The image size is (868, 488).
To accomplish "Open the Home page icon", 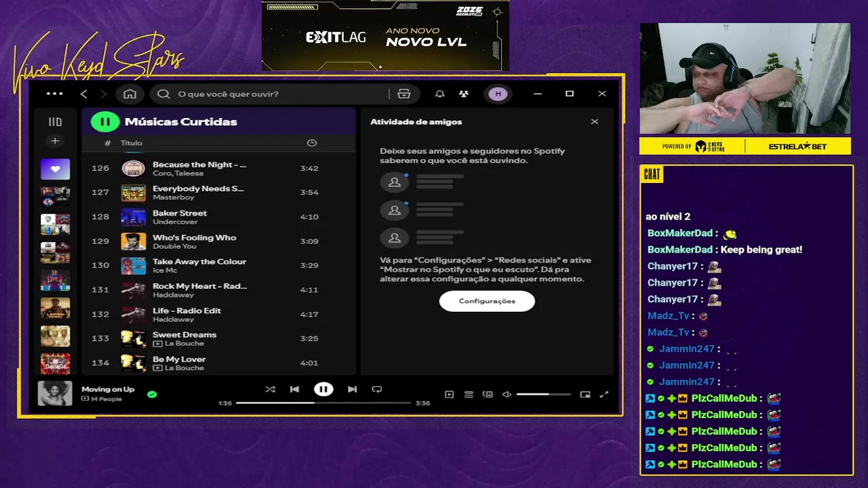I will tap(130, 94).
